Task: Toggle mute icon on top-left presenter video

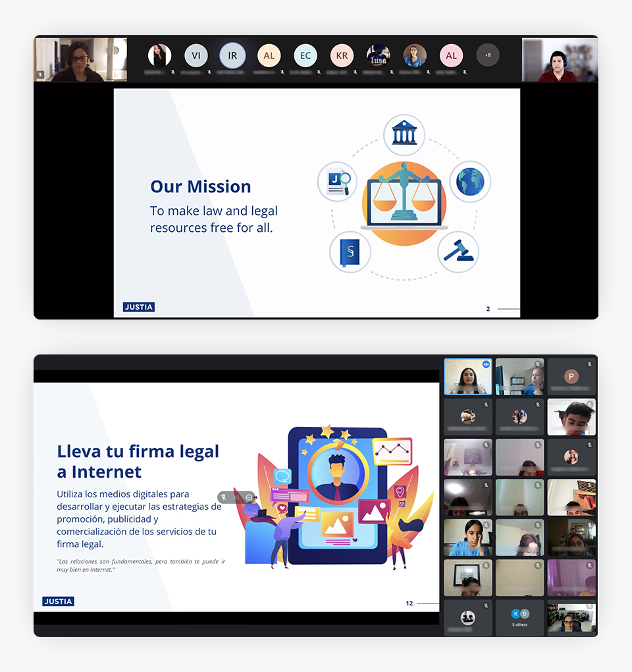Action: pos(40,75)
